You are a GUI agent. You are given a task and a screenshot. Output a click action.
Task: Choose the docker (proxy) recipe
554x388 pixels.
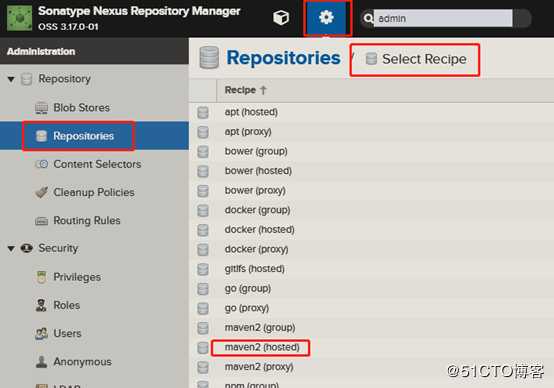[x=257, y=249]
